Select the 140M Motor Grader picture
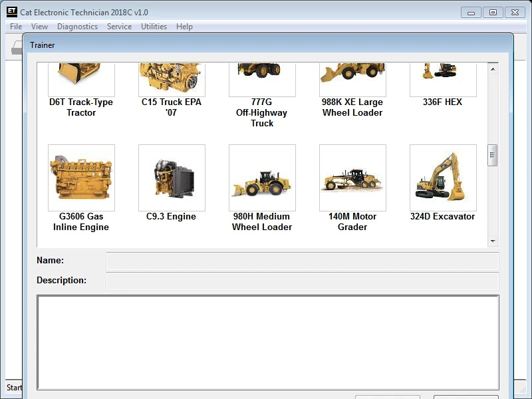Viewport: 532px width, 399px height. (352, 178)
